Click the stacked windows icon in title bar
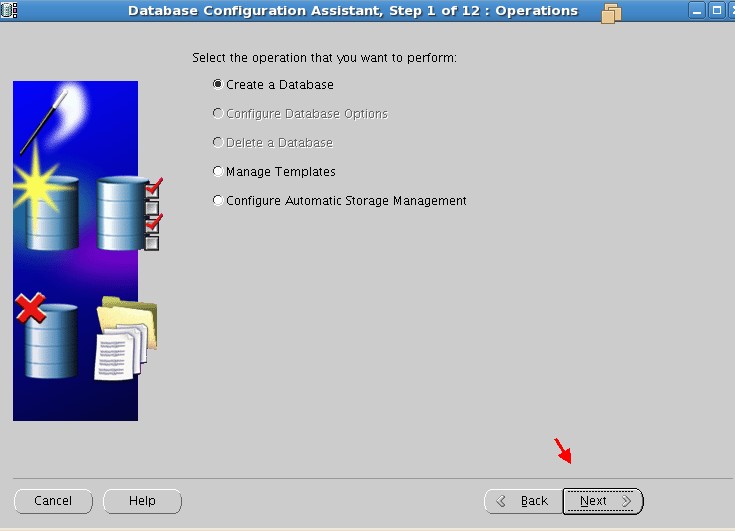Image resolution: width=735 pixels, height=531 pixels. coord(611,13)
